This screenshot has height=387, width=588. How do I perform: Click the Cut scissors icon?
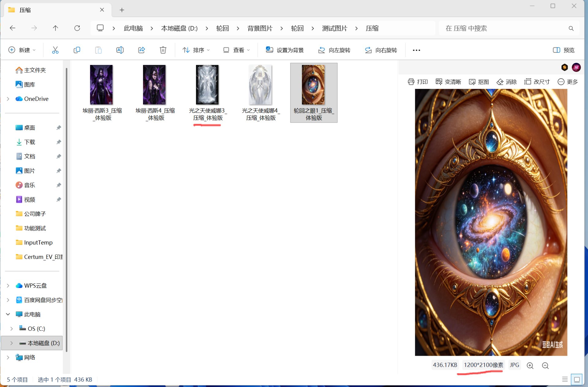(x=55, y=50)
